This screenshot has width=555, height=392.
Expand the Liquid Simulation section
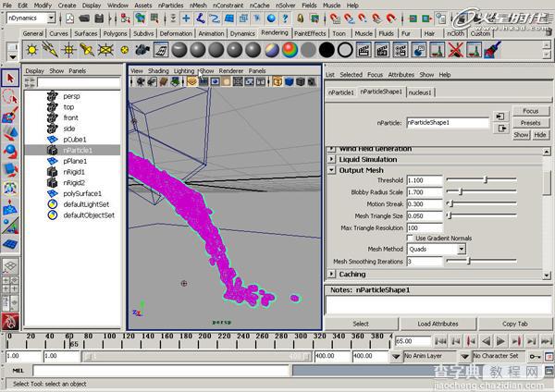tap(331, 159)
